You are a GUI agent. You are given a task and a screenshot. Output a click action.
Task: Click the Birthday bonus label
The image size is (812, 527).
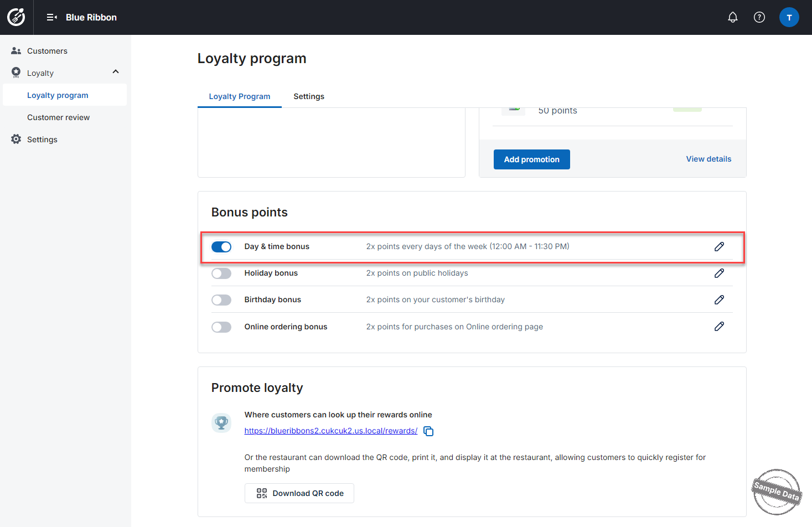273,299
